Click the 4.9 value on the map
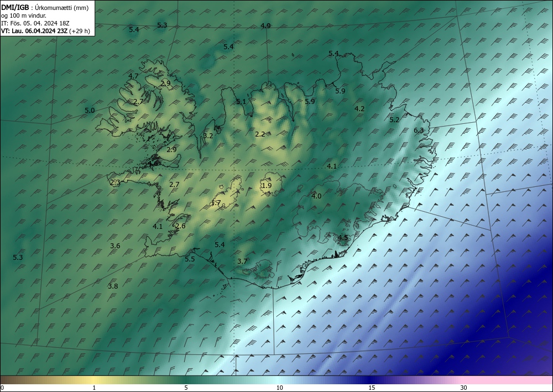Screen dimensions: 553x392 pyautogui.click(x=265, y=26)
